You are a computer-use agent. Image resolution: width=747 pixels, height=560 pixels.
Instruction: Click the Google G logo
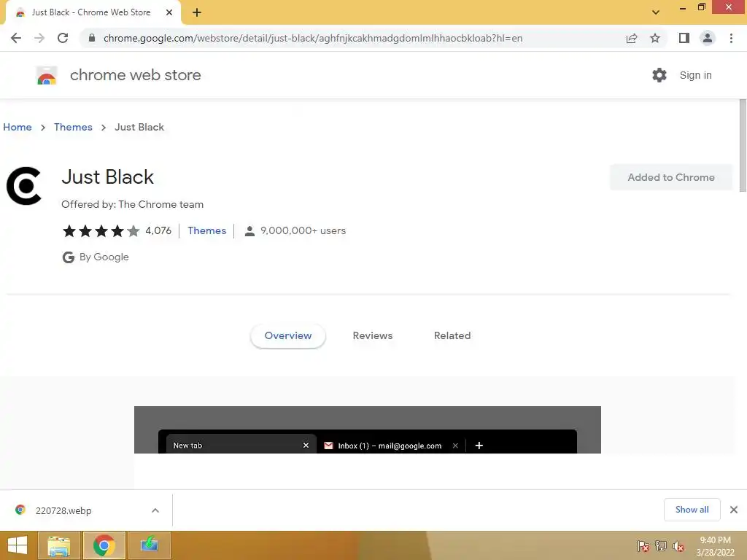click(68, 257)
